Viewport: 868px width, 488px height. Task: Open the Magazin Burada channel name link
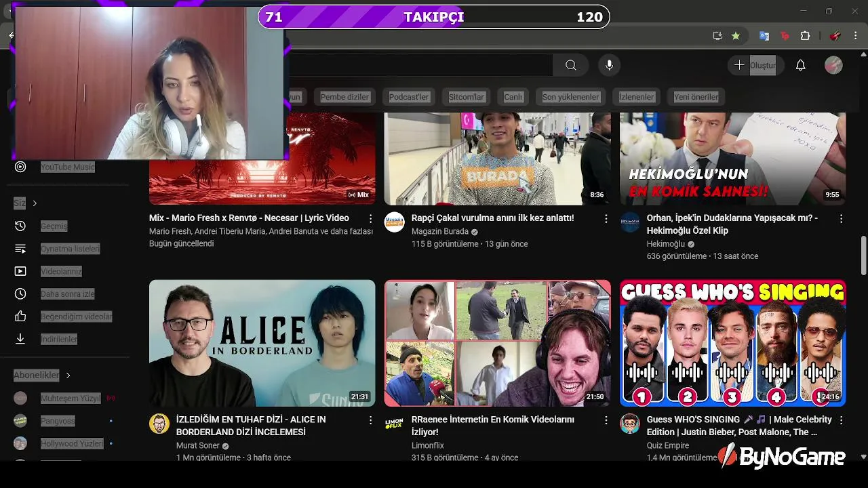coord(439,231)
